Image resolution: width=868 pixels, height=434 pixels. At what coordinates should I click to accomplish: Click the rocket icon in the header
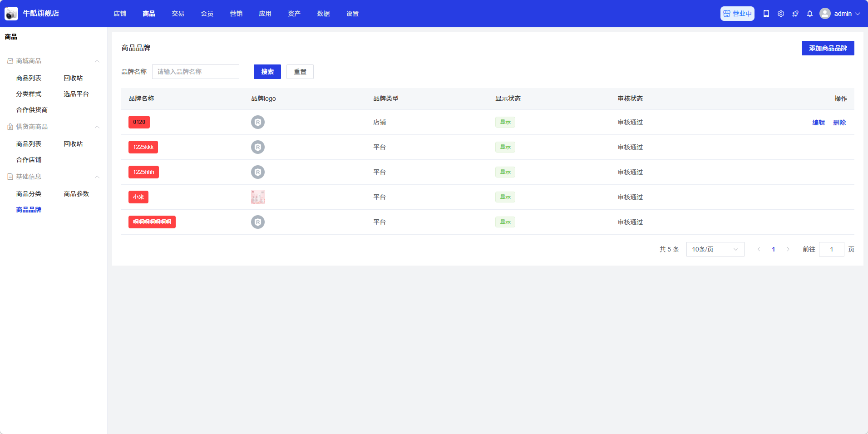click(795, 14)
